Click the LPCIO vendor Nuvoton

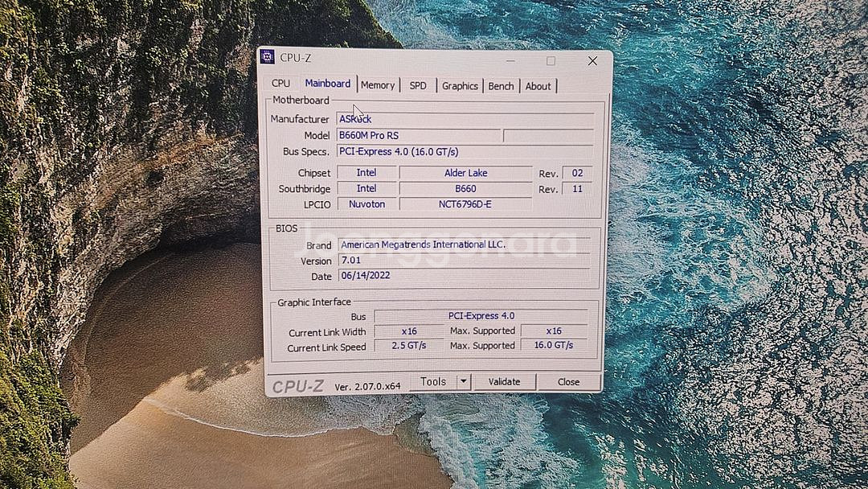click(x=366, y=203)
